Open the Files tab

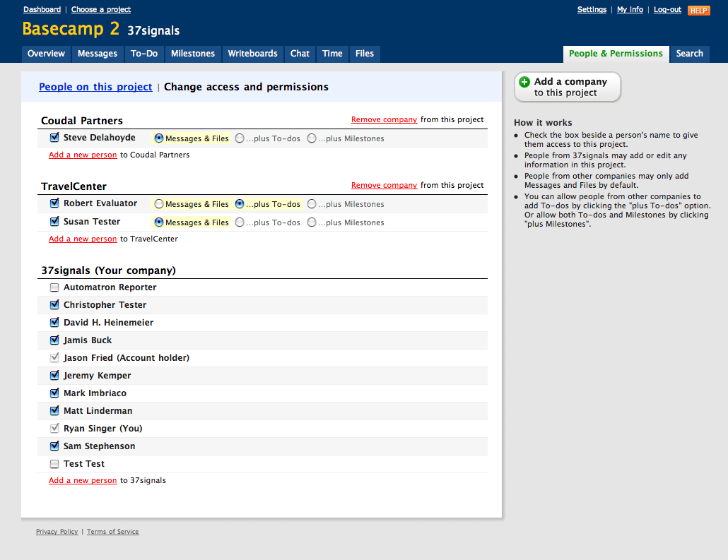click(365, 54)
